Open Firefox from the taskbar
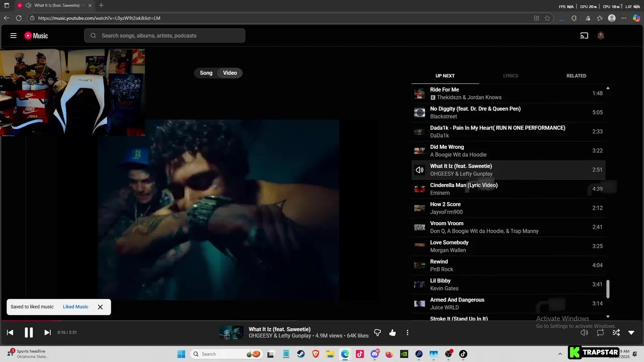 389,354
